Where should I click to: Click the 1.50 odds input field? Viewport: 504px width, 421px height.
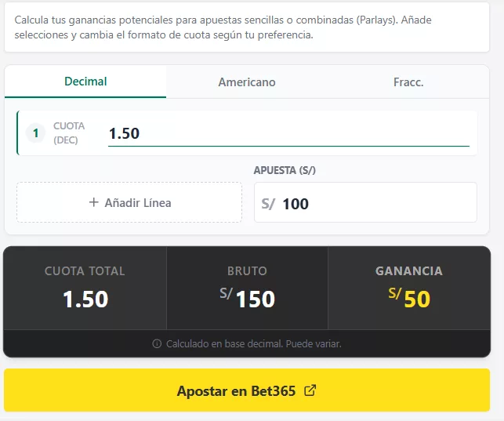coord(288,133)
